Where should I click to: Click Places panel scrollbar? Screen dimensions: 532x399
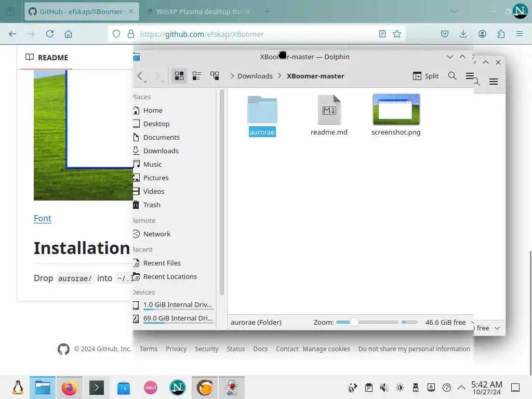[x=221, y=192]
